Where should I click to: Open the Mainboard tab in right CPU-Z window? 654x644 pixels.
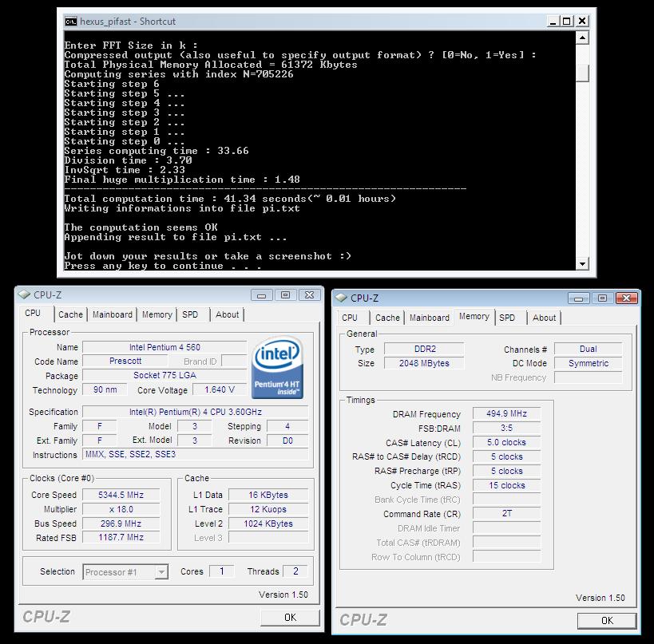pyautogui.click(x=429, y=318)
